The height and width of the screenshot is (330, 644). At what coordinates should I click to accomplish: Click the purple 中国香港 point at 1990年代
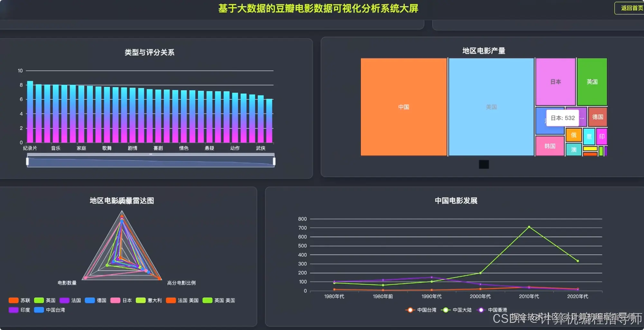pyautogui.click(x=432, y=277)
